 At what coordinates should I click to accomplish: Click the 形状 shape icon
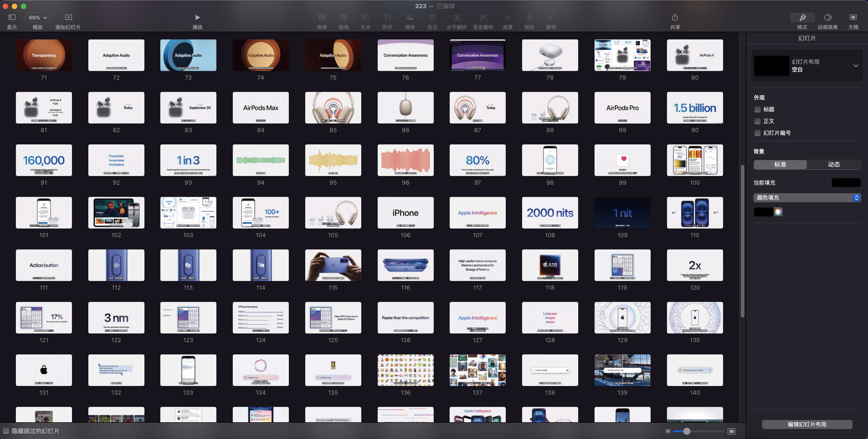pos(387,18)
